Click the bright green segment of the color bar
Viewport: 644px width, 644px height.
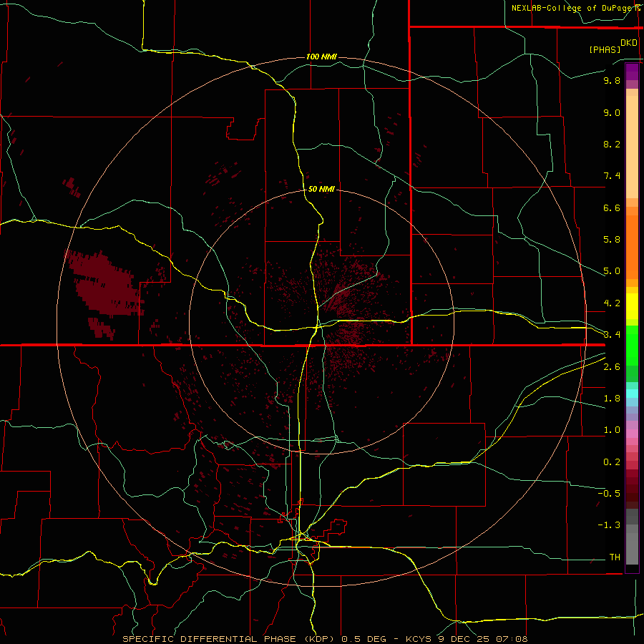click(632, 345)
